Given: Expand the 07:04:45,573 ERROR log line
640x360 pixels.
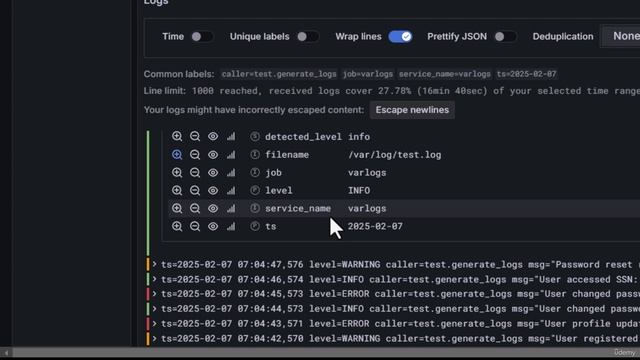Looking at the screenshot, I should coord(155,294).
